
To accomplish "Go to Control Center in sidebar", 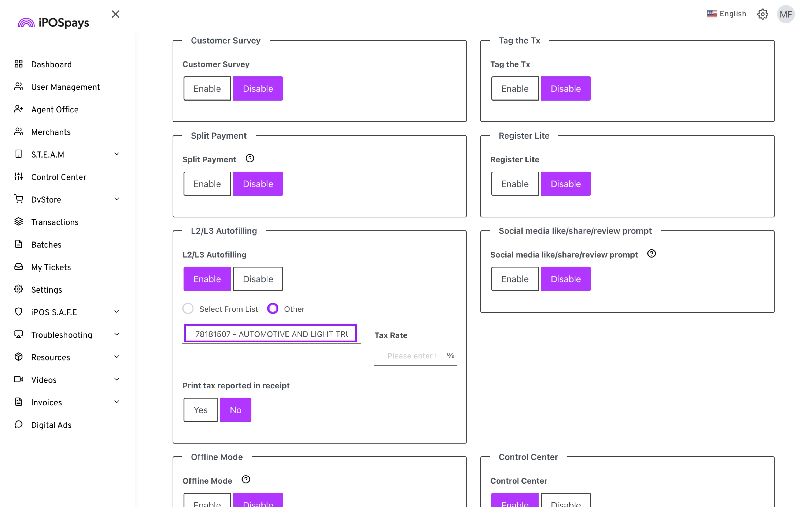I will tap(58, 177).
